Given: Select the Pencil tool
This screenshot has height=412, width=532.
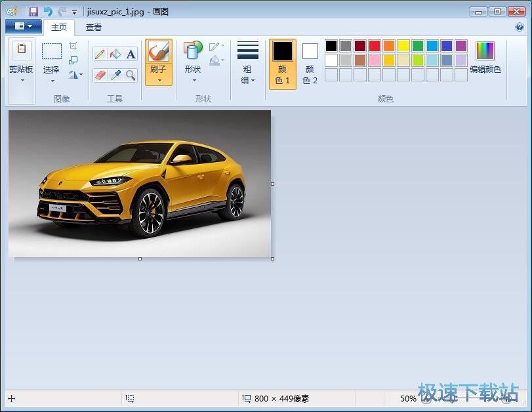Looking at the screenshot, I should pos(100,54).
